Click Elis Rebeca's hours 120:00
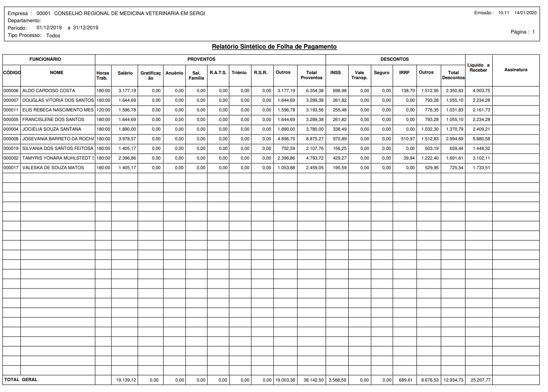The image size is (548, 392). tap(103, 110)
